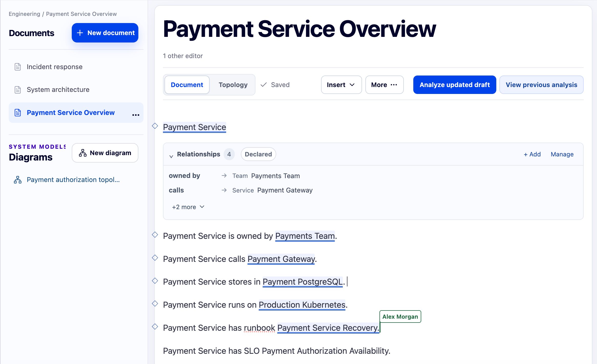Click the Payment Service Recovery link
The width and height of the screenshot is (597, 364).
328,328
